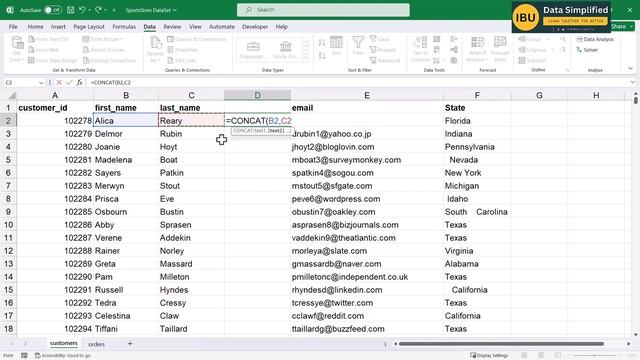640x360 pixels.
Task: Select column E header
Action: point(367,95)
